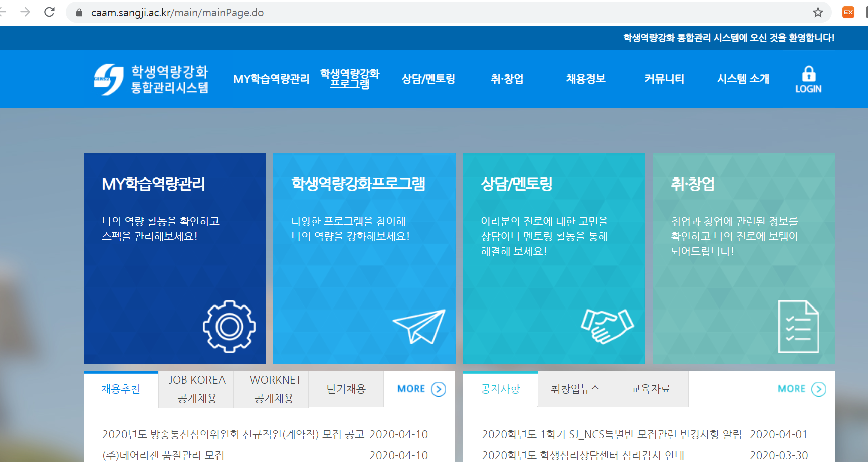Image resolution: width=868 pixels, height=462 pixels.
Task: Click the paper airplane icon on 학생역량강화프로그램 card
Action: click(x=419, y=327)
